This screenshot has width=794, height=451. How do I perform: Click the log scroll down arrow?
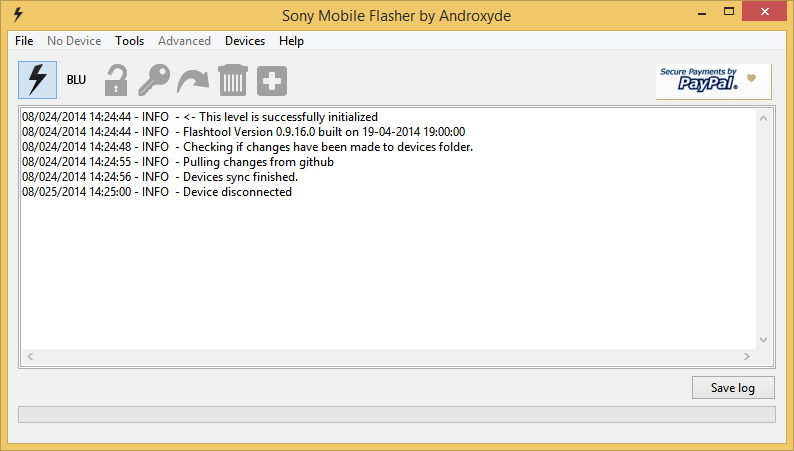click(x=764, y=340)
